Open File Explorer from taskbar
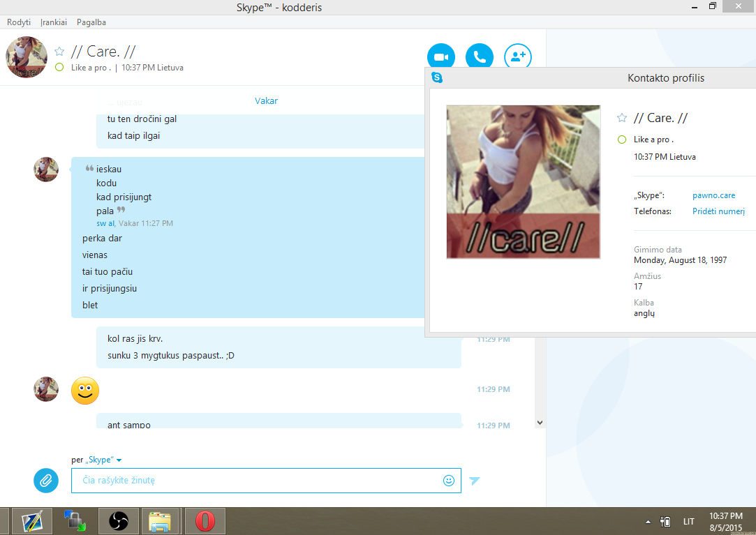Viewport: 756px width, 535px height. 160,521
